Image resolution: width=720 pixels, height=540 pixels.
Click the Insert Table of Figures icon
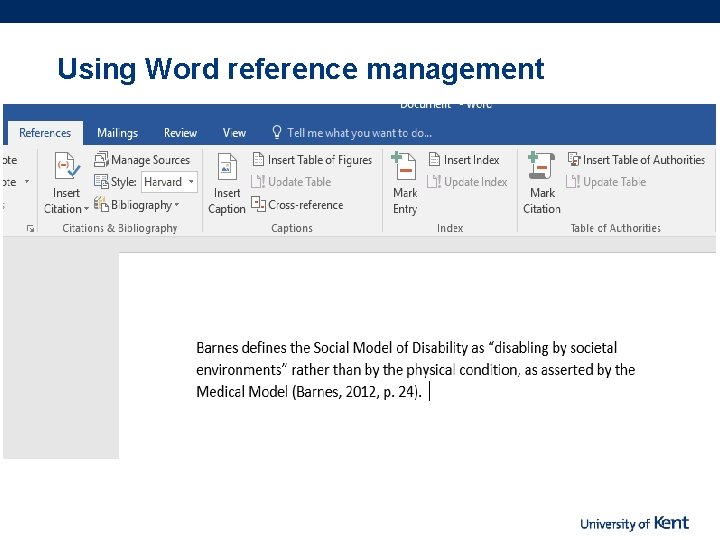pos(259,159)
